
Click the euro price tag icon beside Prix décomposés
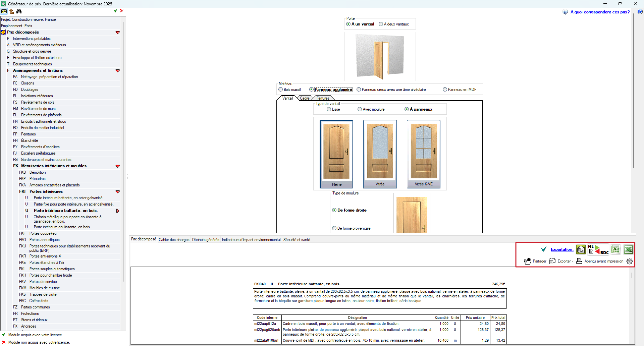point(3,32)
